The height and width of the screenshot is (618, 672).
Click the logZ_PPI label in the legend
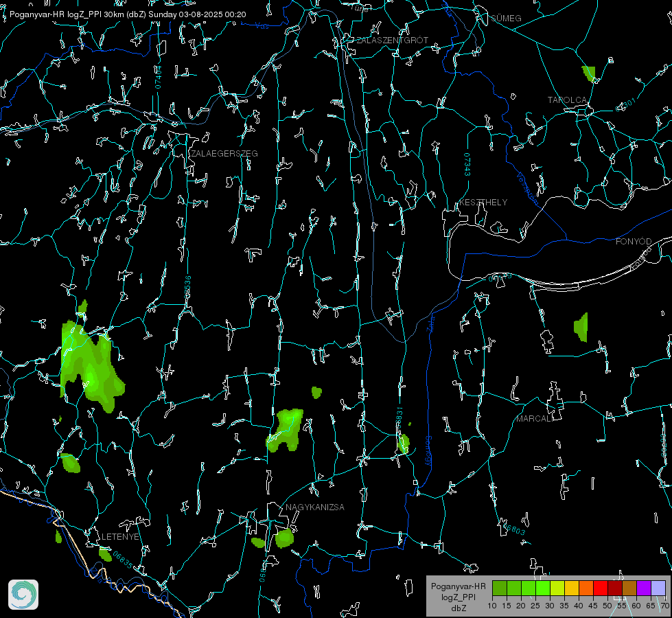tap(458, 597)
